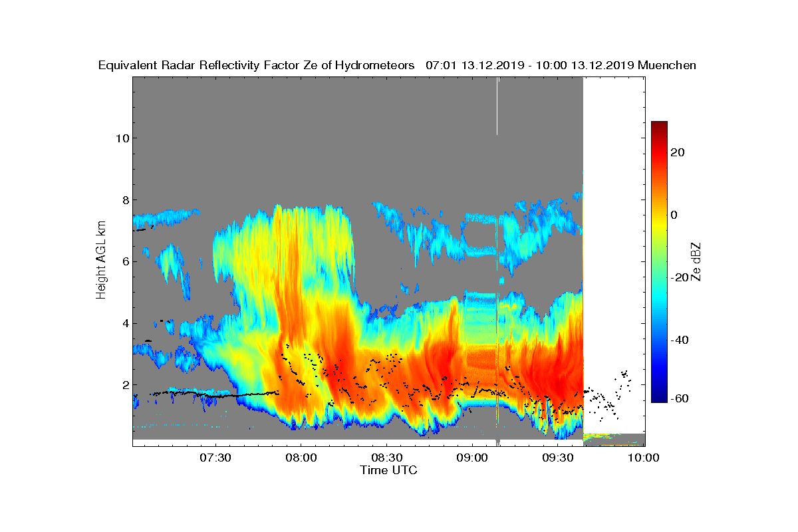Click the colorbar tick label '-60'
This screenshot has height=532, width=798.
[680, 398]
